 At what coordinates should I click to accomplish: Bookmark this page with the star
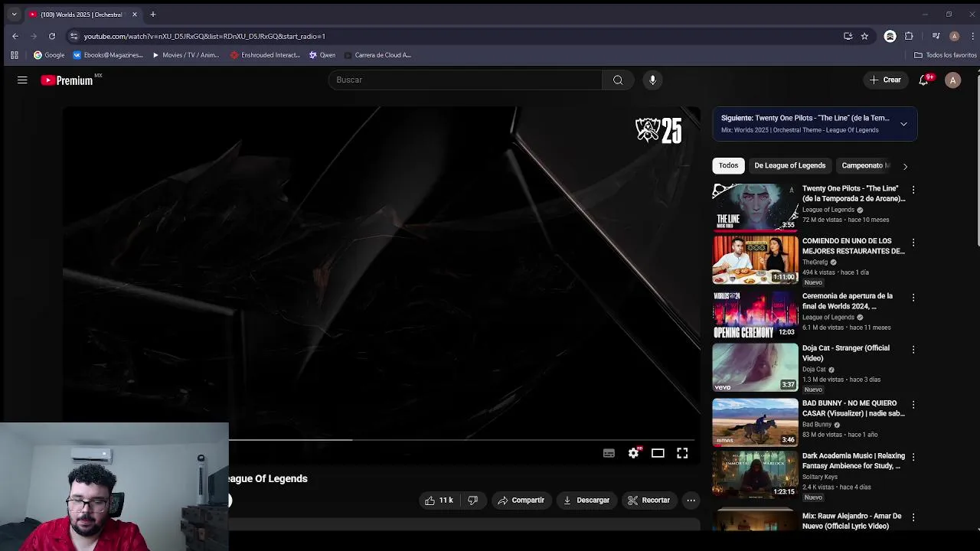point(864,36)
